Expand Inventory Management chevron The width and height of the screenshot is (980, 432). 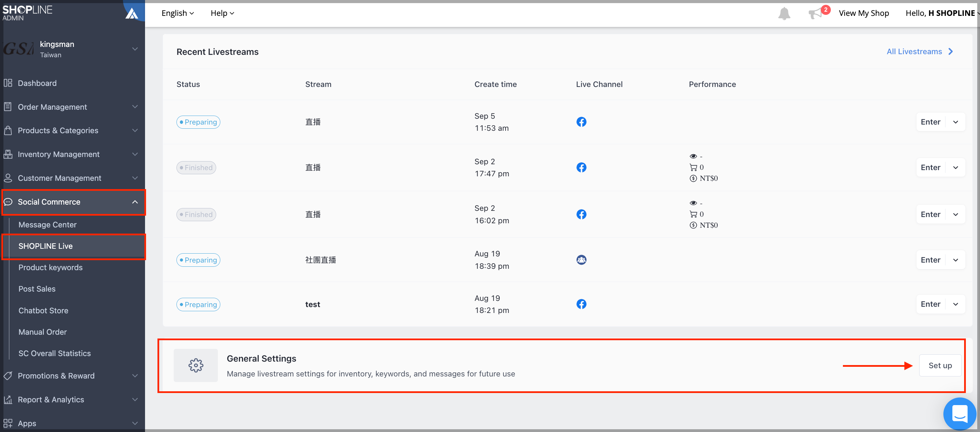(135, 154)
